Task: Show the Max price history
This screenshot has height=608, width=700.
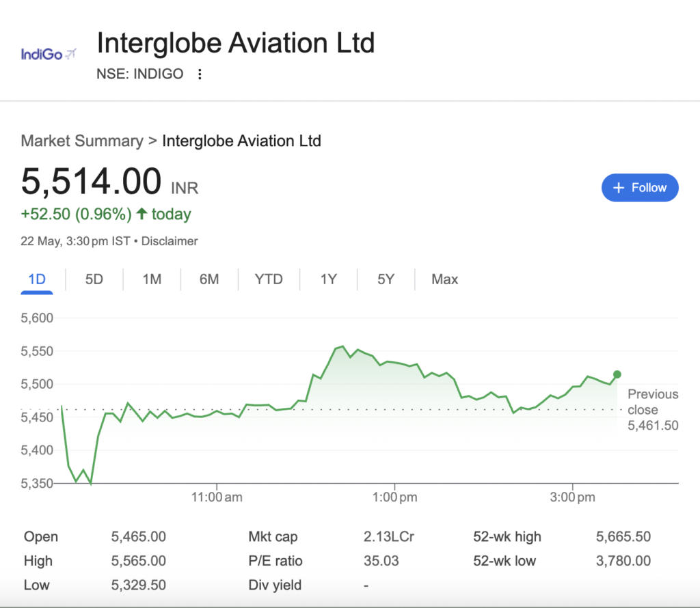Action: [445, 279]
